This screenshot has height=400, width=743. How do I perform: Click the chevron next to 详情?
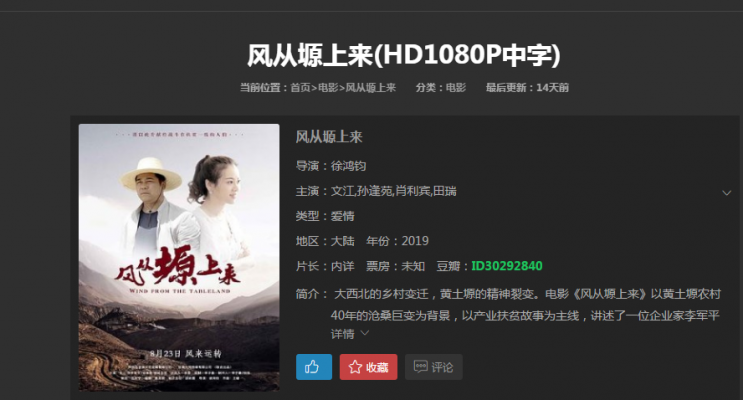click(364, 333)
